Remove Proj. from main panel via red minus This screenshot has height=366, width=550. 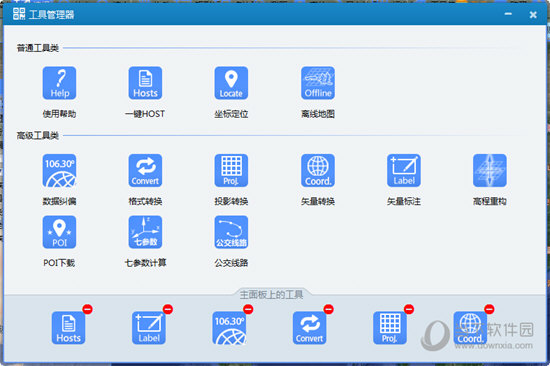[409, 309]
